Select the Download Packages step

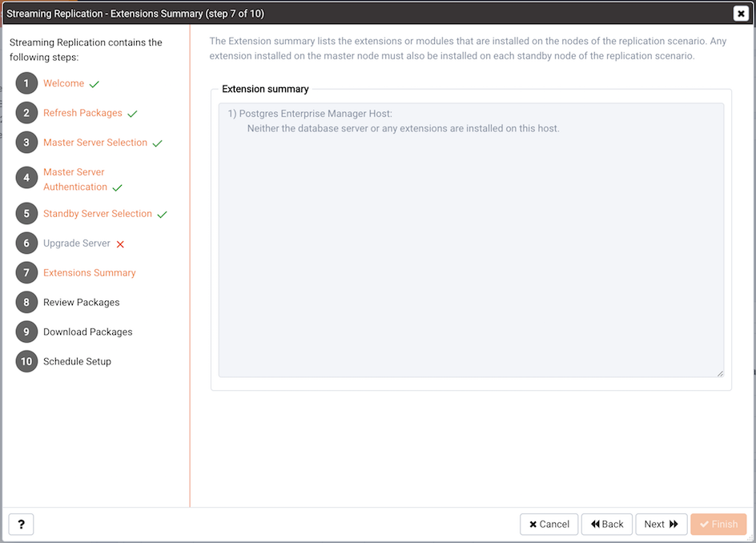(x=88, y=332)
